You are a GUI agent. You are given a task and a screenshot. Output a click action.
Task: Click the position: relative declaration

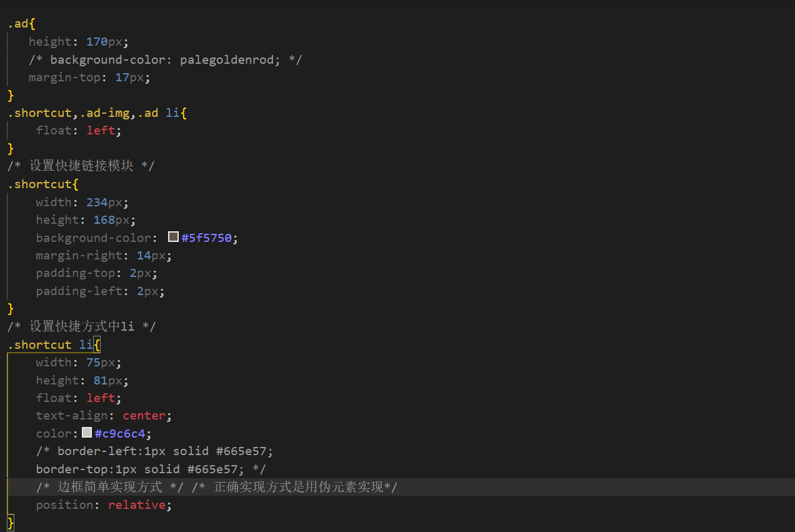pyautogui.click(x=103, y=504)
